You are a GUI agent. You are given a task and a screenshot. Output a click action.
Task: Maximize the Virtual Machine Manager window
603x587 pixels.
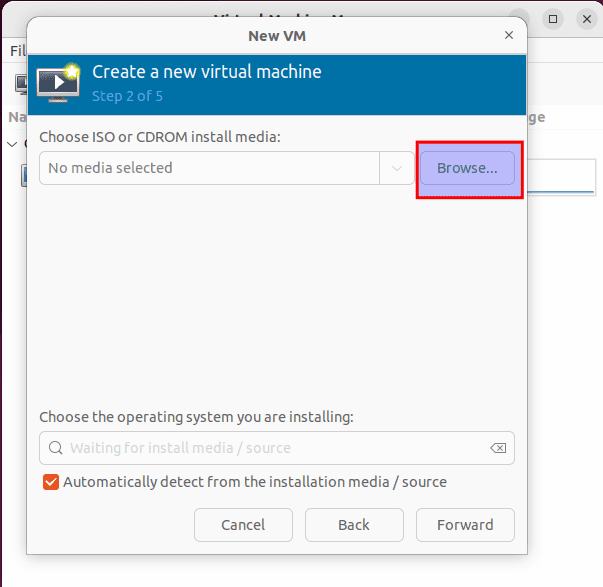pos(554,19)
